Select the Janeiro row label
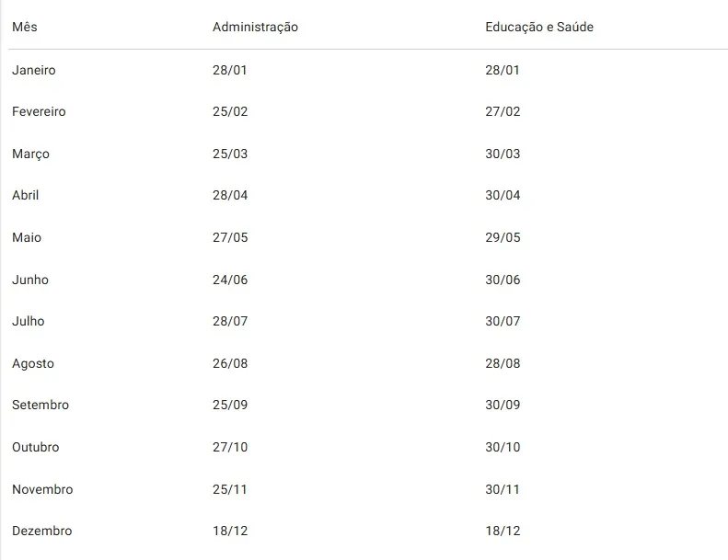 point(34,70)
